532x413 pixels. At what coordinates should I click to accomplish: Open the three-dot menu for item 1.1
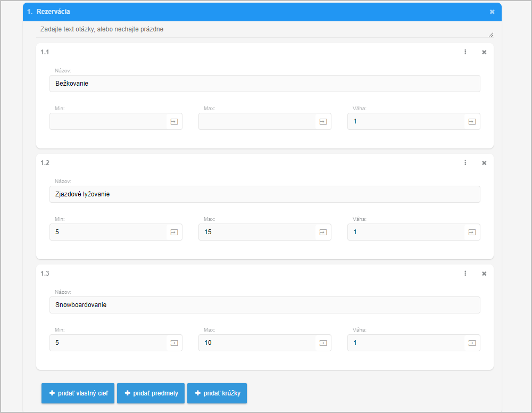[x=465, y=52]
